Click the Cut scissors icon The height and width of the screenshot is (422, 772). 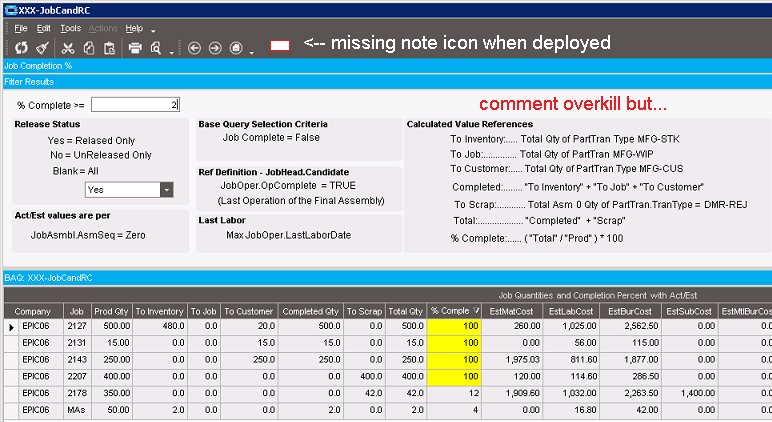(x=68, y=48)
